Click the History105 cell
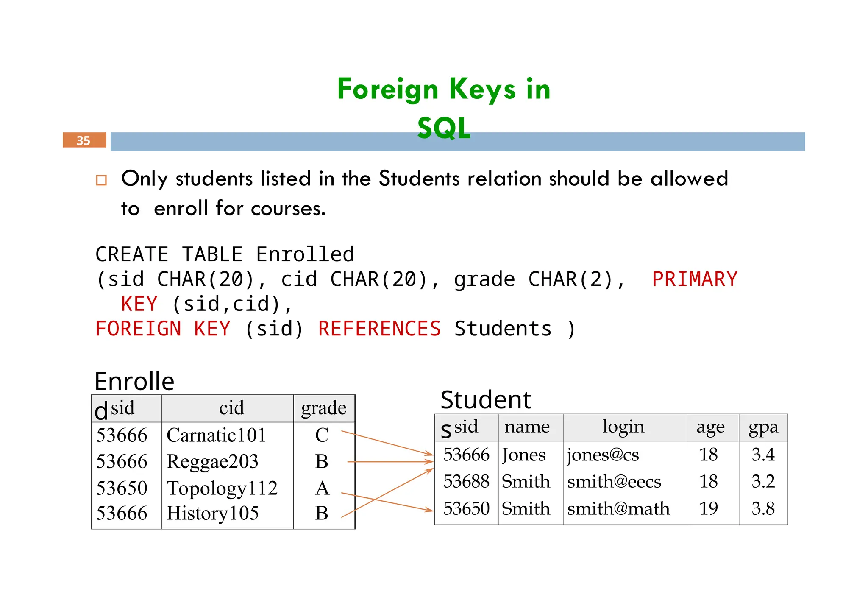This screenshot has width=868, height=614. pos(212,514)
